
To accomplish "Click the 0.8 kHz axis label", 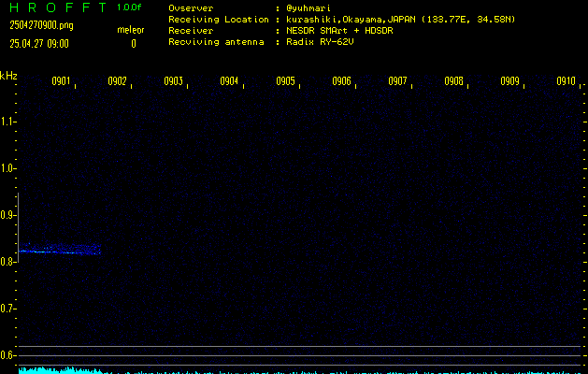I will (7, 262).
